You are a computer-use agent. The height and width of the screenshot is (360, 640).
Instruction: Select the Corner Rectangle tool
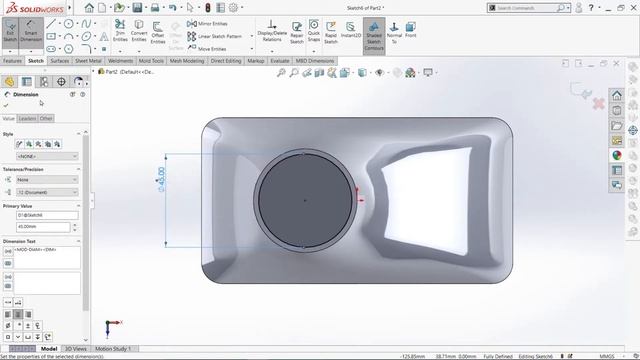click(51, 36)
